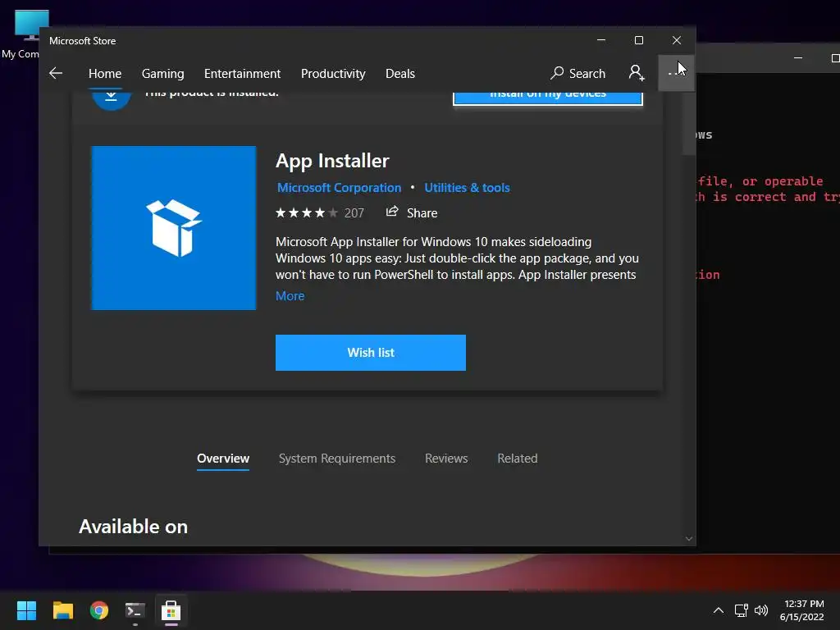This screenshot has height=630, width=840.
Task: Click the star rating 207
Action: click(x=320, y=213)
